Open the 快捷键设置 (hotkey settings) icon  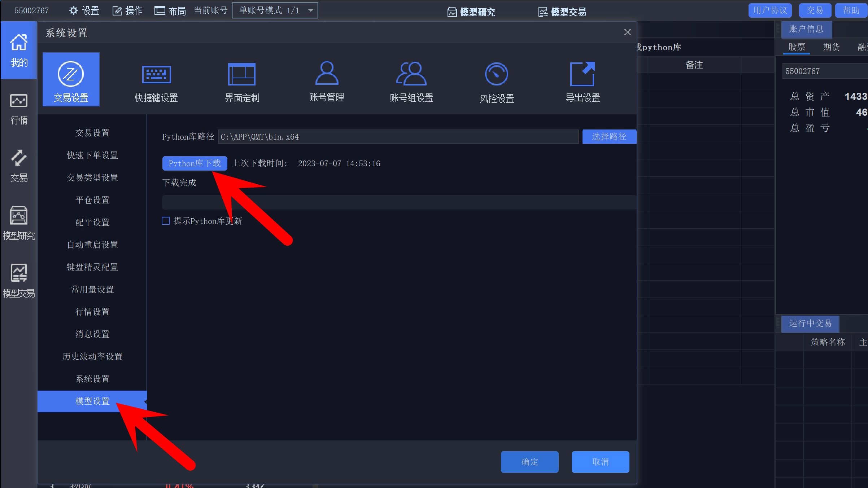click(156, 81)
